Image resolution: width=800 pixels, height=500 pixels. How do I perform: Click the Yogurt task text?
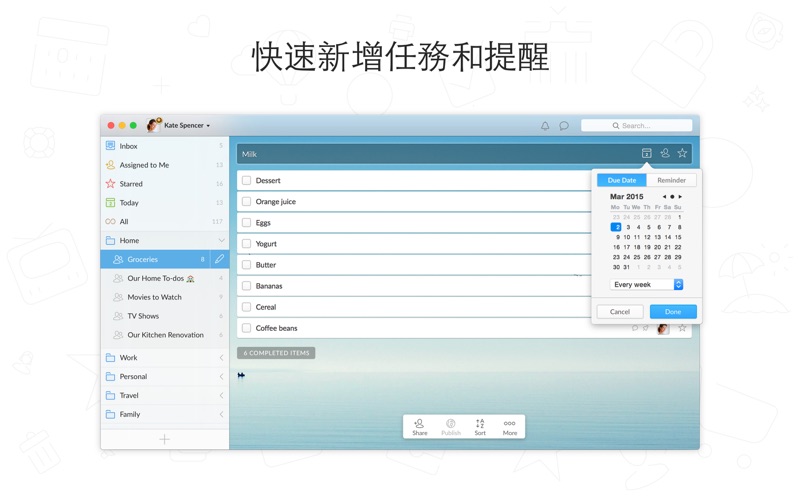(x=266, y=244)
